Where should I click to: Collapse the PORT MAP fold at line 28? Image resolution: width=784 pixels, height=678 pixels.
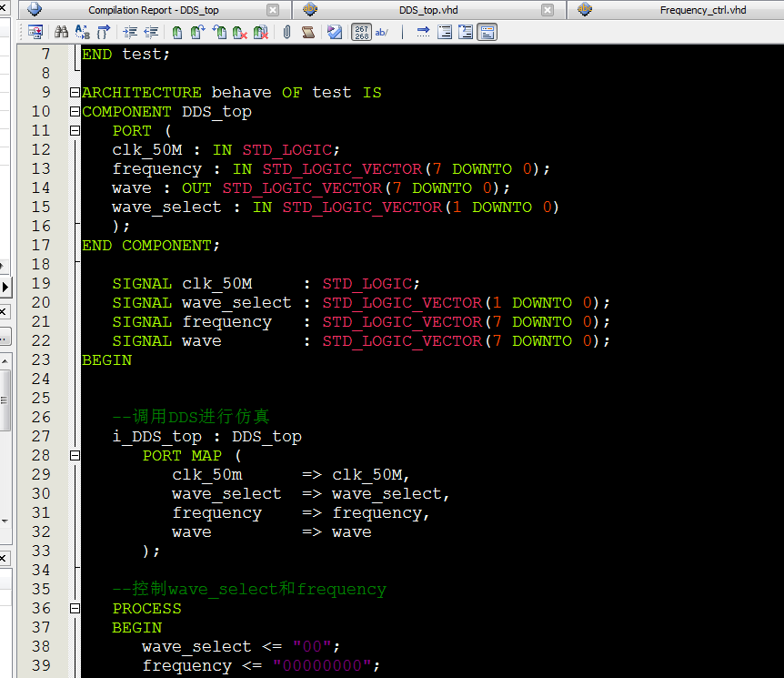pyautogui.click(x=75, y=456)
